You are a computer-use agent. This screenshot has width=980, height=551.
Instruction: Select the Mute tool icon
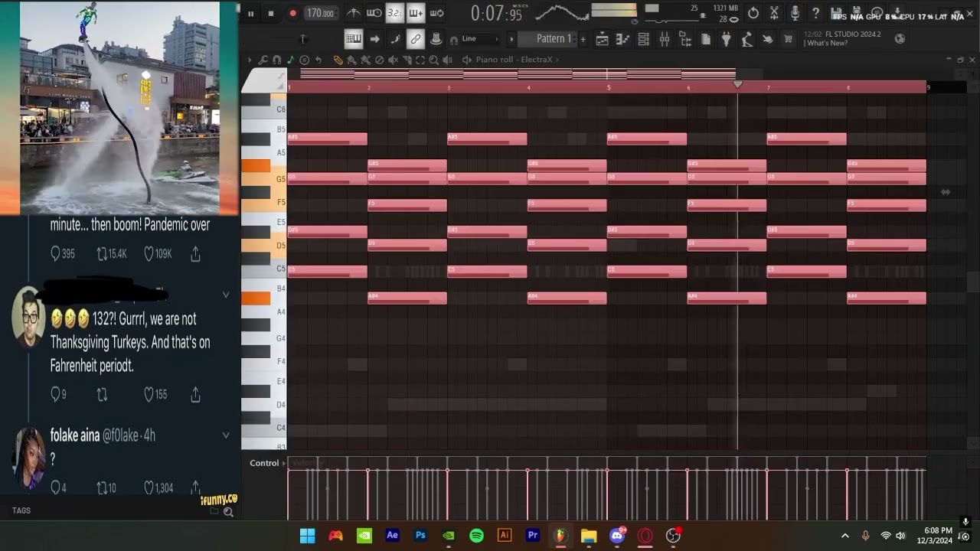[x=393, y=60]
